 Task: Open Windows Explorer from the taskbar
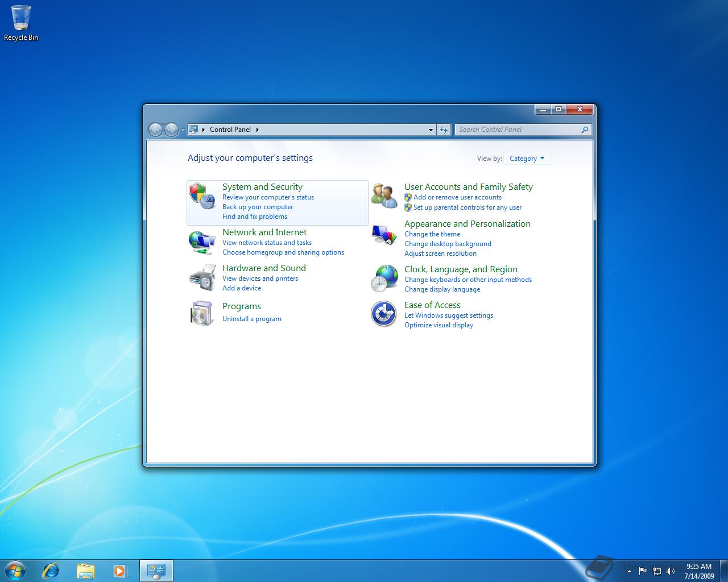point(85,570)
